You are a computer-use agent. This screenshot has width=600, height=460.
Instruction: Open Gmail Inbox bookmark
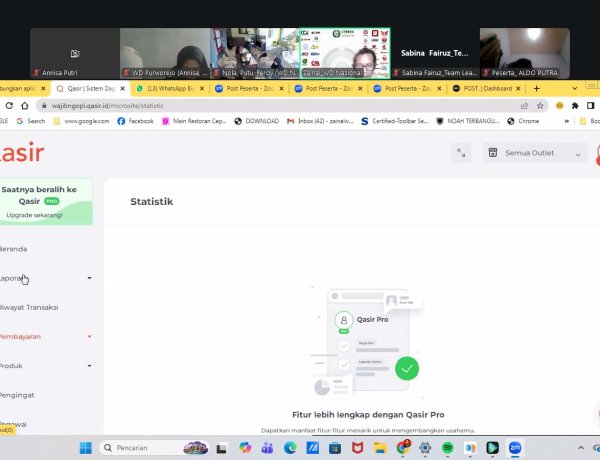point(320,121)
